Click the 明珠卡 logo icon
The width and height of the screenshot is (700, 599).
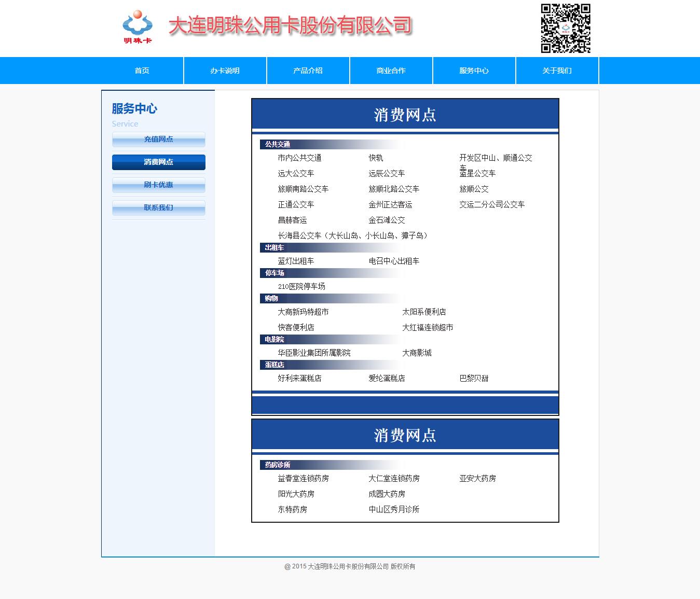[138, 27]
